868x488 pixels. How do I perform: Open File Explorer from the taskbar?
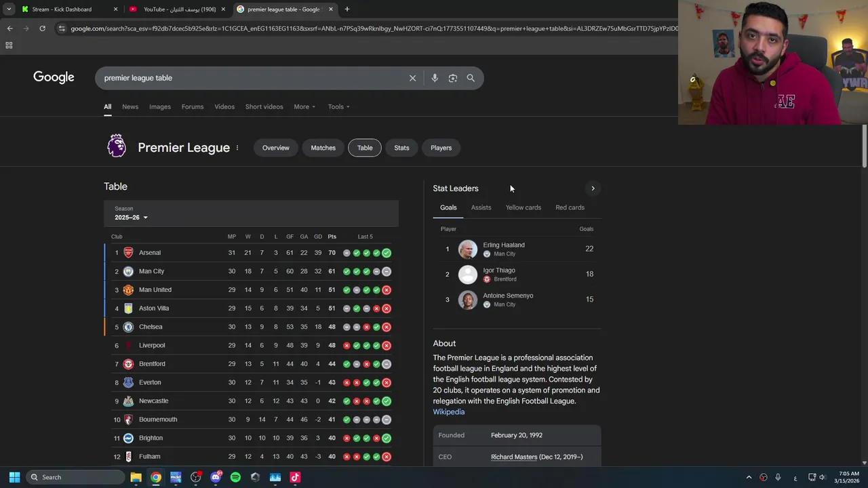136,477
